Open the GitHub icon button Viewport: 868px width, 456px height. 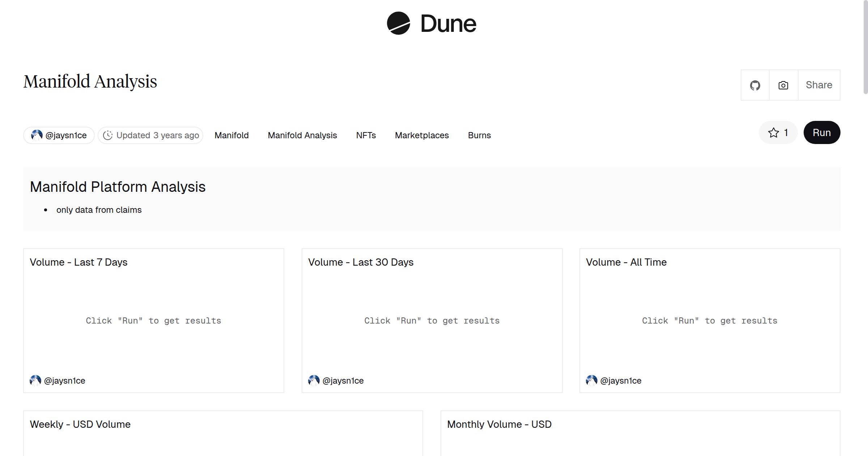click(755, 85)
